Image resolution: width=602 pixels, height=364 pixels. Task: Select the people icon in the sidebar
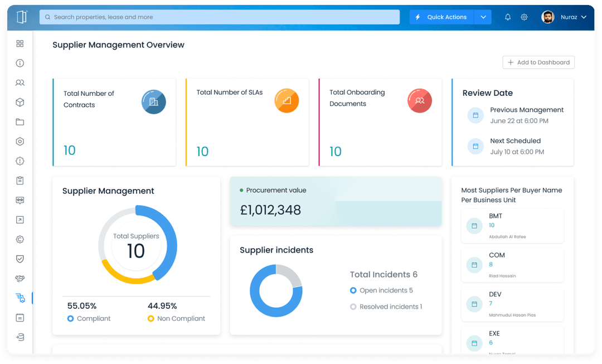tap(20, 82)
